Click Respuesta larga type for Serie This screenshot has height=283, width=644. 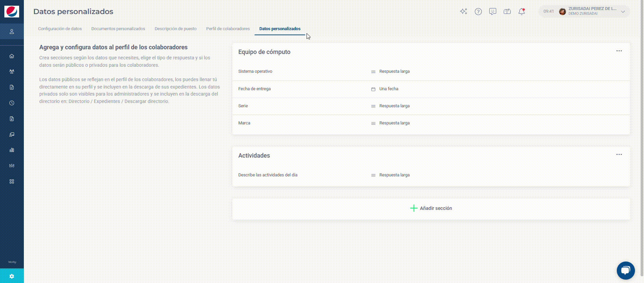(x=395, y=106)
